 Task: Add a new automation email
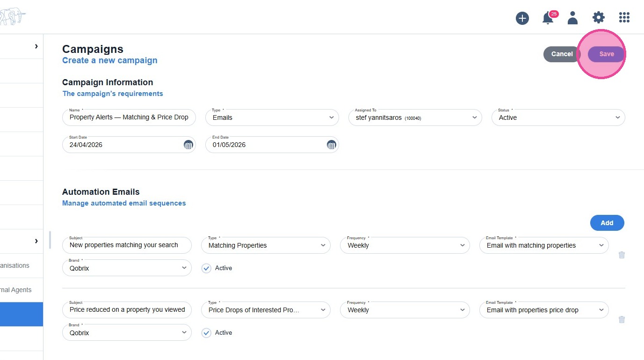607,223
